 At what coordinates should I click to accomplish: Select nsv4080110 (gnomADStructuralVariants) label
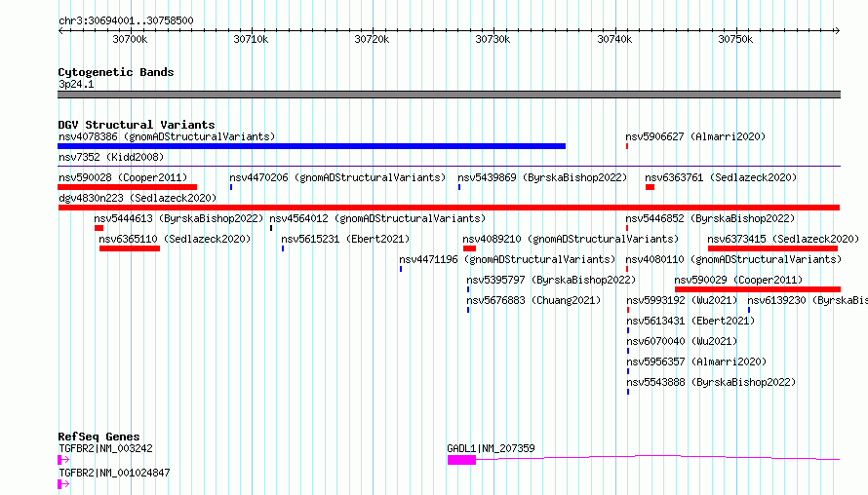pos(733,259)
